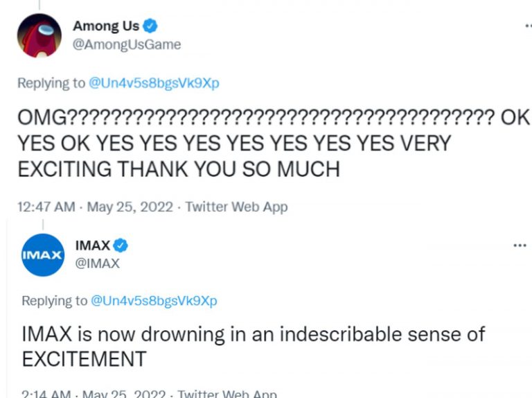Open the Among Us display name
532x398 pixels.
[106, 26]
